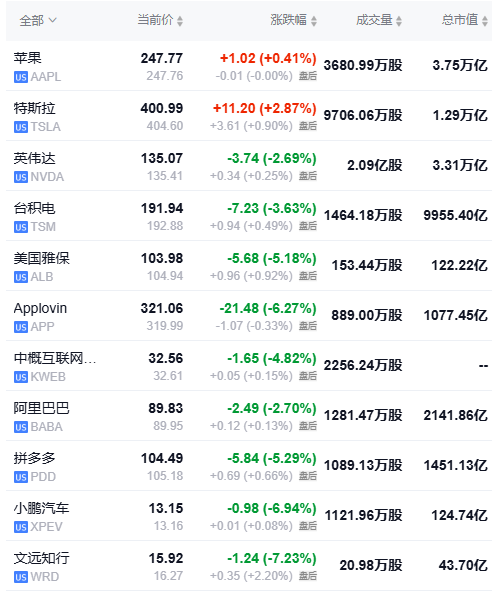Click the US badge beside TSLA

click(21, 127)
